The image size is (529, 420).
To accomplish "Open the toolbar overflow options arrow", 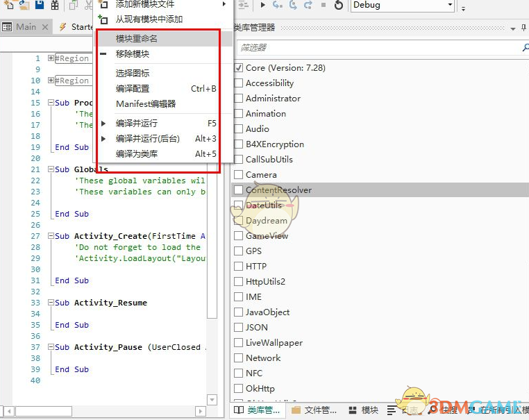I will [x=463, y=8].
